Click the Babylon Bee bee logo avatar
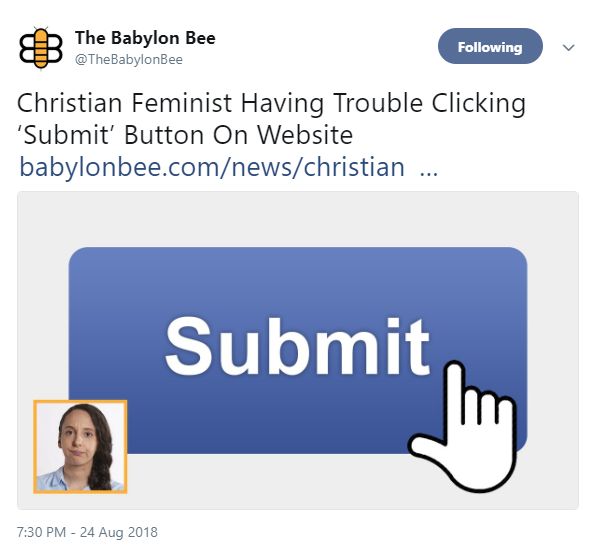The height and width of the screenshot is (552, 606). click(x=41, y=48)
